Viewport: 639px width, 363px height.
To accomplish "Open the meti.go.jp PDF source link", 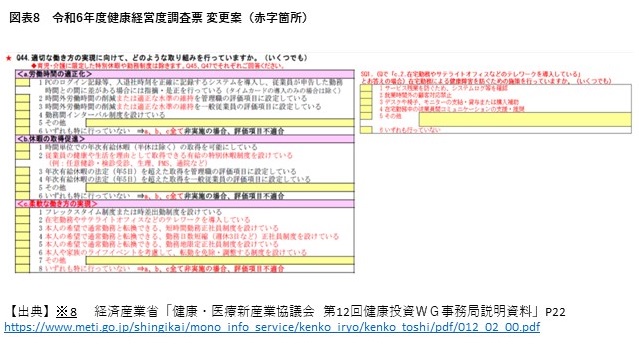I will tap(272, 327).
